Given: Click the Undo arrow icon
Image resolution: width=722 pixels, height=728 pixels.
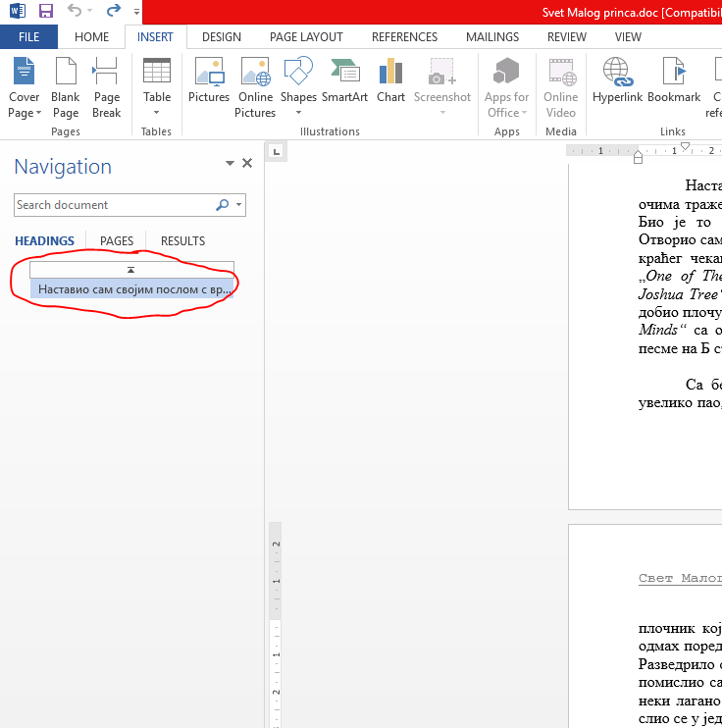Looking at the screenshot, I should (75, 12).
